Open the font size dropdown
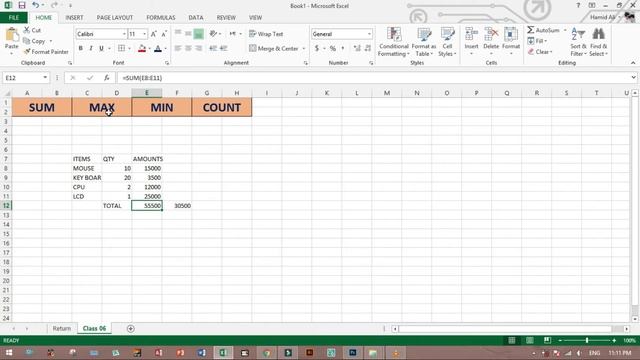640x360 pixels. pyautogui.click(x=144, y=34)
